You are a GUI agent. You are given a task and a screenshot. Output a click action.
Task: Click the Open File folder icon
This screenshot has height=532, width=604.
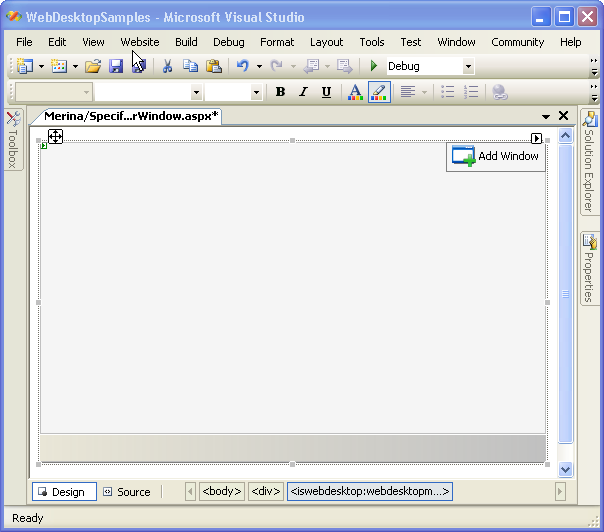pos(92,66)
